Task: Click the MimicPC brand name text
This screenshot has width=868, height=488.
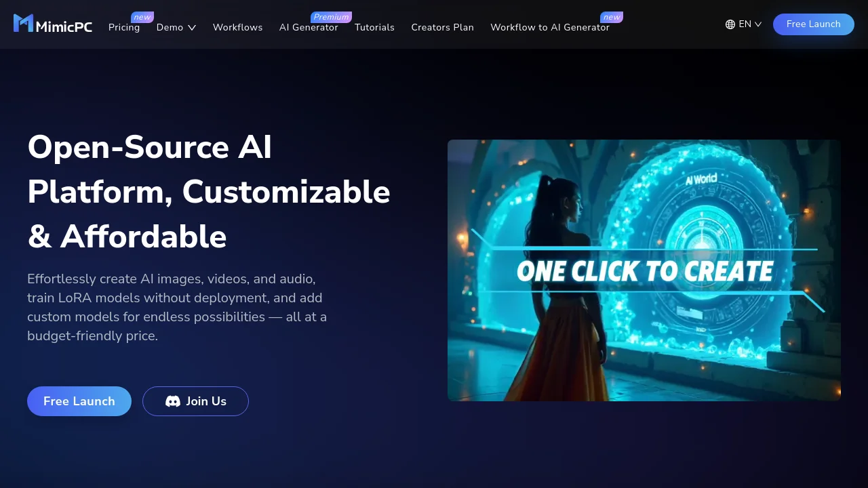Action: [64, 26]
